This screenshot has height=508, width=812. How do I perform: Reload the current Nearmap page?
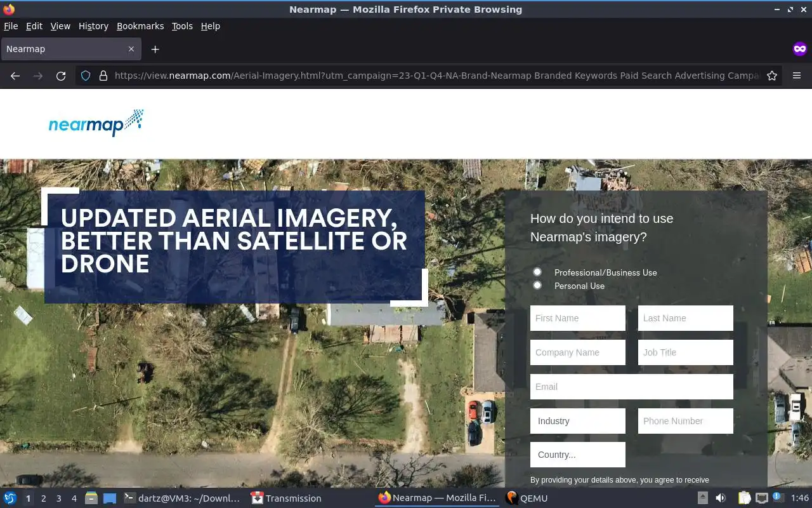click(61, 76)
